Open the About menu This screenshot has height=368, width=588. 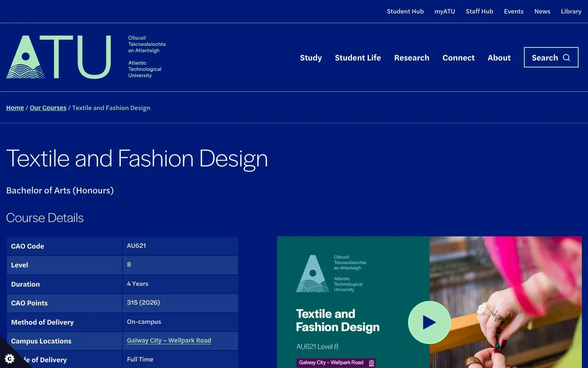click(499, 58)
